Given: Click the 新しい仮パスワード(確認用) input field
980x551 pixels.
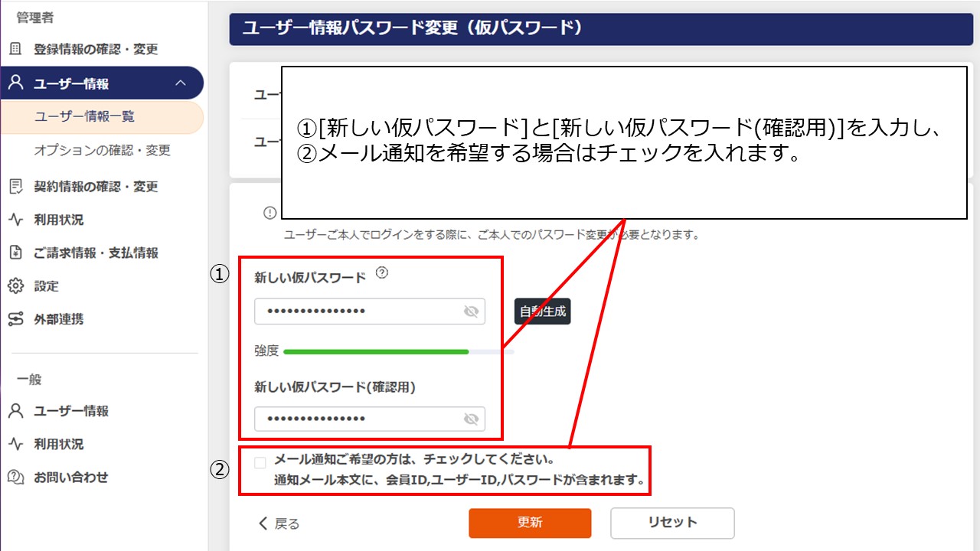Looking at the screenshot, I should coord(370,419).
